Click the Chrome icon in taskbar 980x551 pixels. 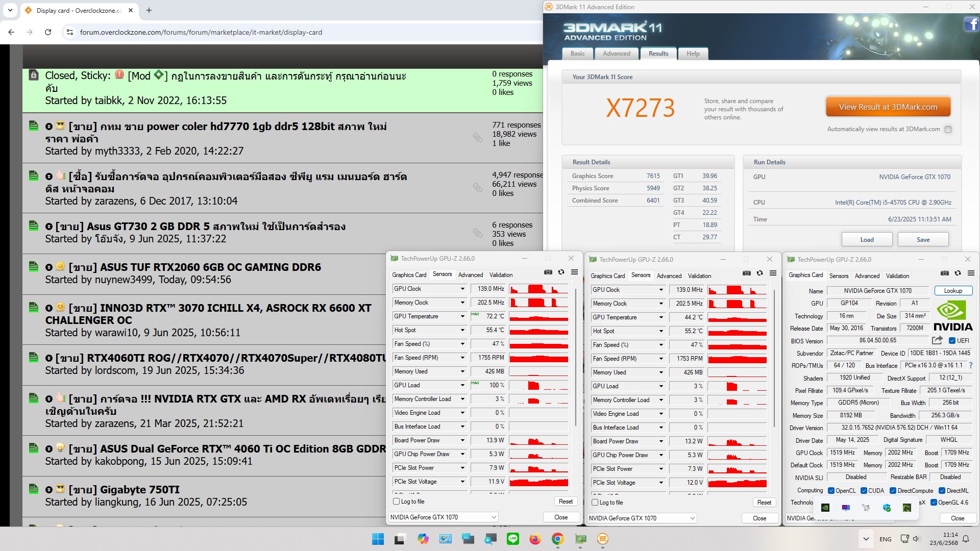pos(557,539)
